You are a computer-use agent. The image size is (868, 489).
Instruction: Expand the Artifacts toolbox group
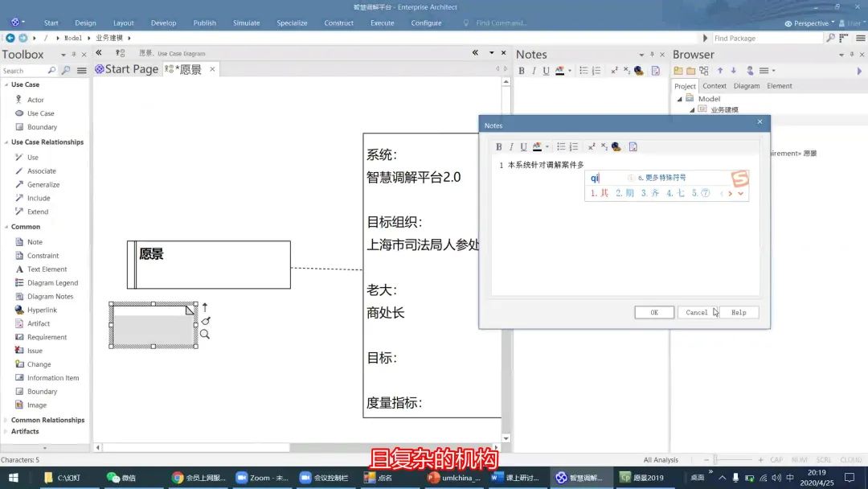[x=6, y=431]
